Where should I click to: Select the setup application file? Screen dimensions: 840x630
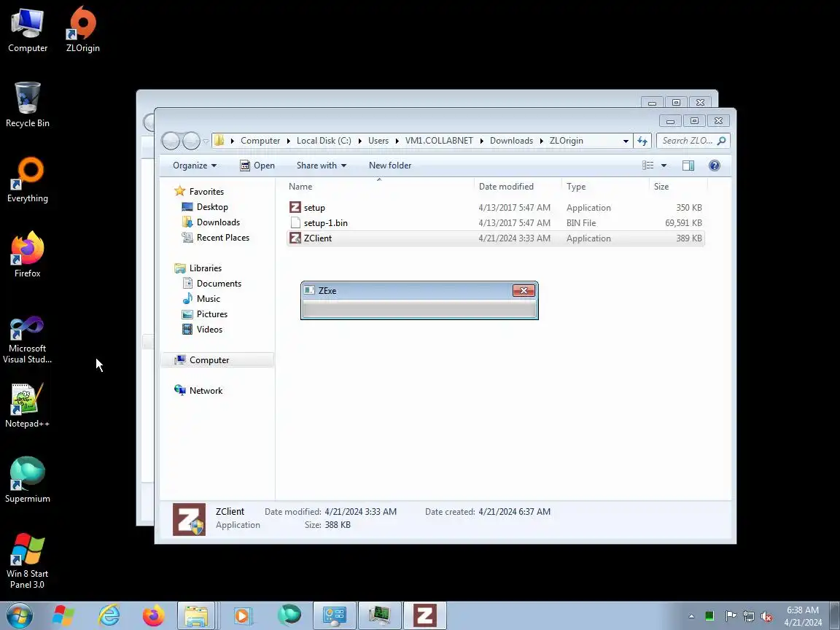coord(314,207)
